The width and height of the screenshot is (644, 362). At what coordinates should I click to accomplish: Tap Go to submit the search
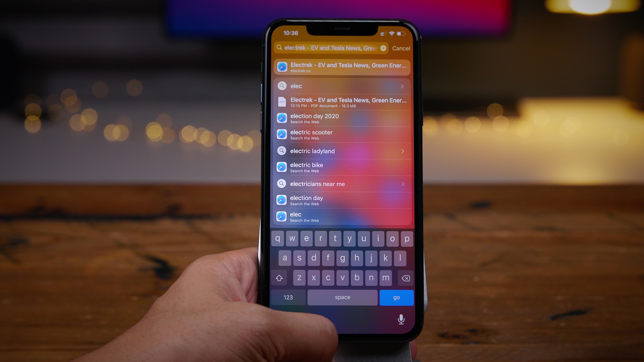[x=396, y=297]
